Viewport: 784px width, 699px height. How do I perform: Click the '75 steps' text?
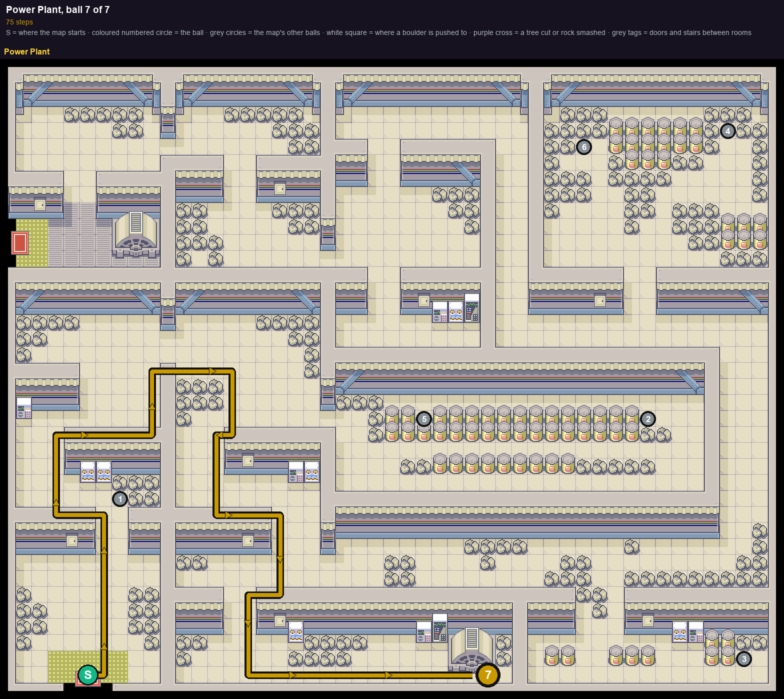19,22
